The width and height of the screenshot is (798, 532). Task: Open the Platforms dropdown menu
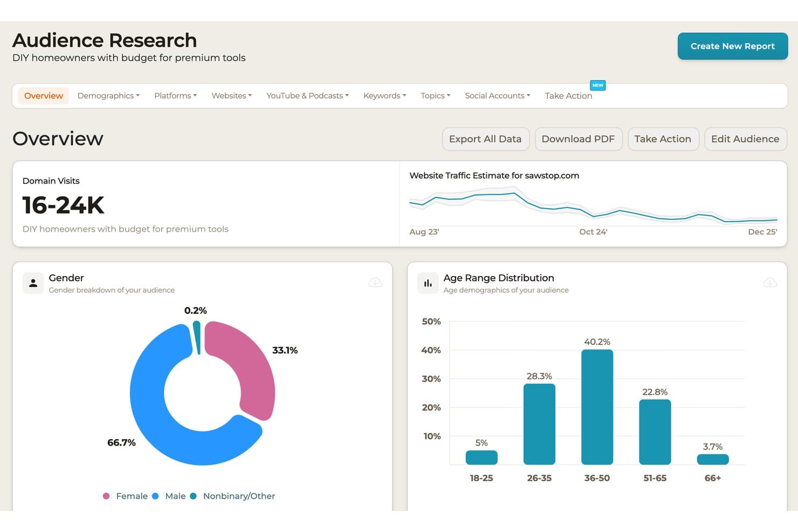pos(175,95)
